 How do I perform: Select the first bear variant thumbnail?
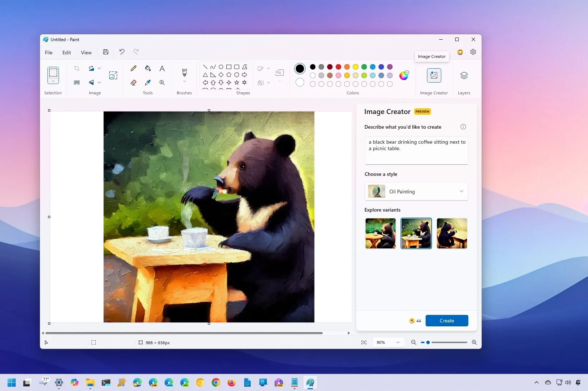[x=381, y=233]
